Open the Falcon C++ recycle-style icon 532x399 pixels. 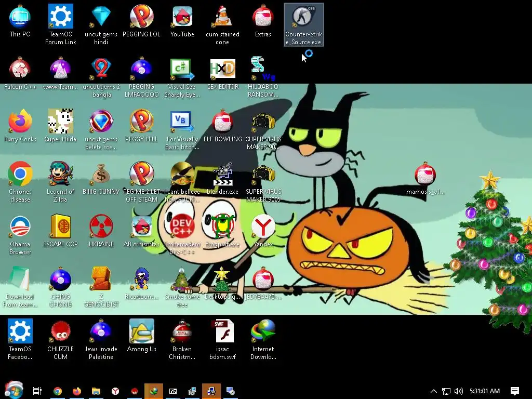click(20, 73)
